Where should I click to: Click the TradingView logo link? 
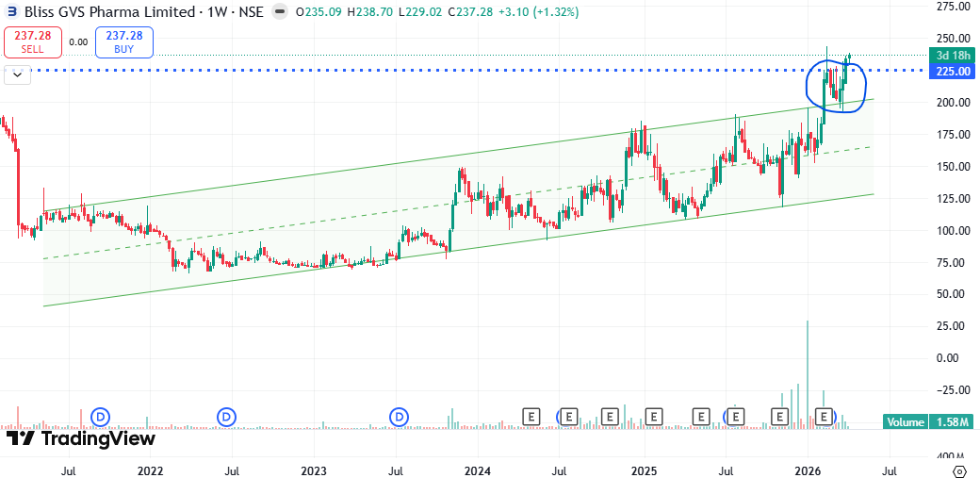point(80,438)
